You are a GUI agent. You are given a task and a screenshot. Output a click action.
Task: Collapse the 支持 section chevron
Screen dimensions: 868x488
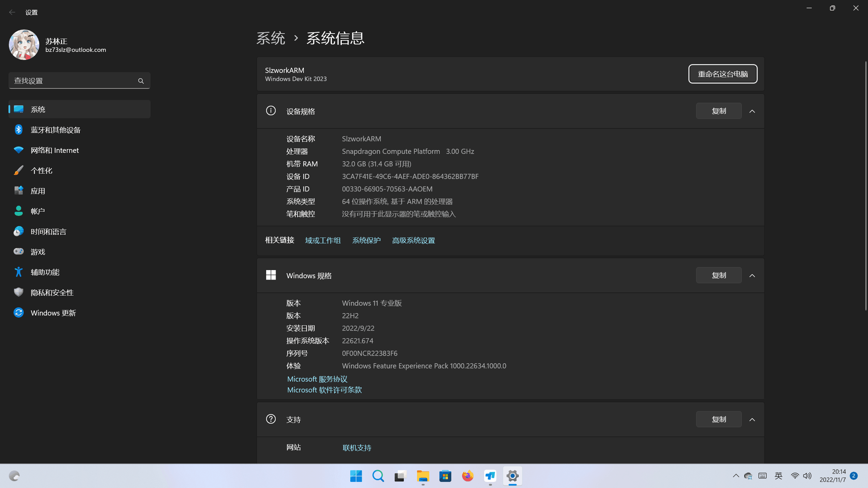pos(752,420)
